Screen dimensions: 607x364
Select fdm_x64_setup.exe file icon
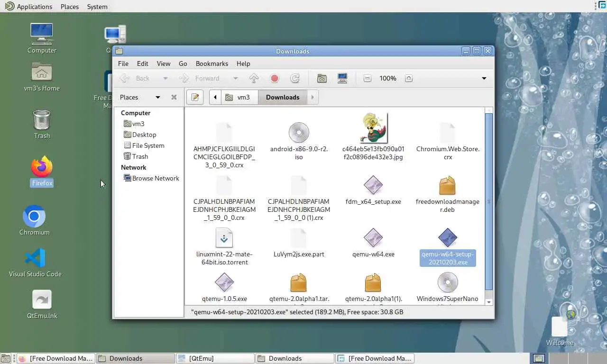click(x=373, y=185)
